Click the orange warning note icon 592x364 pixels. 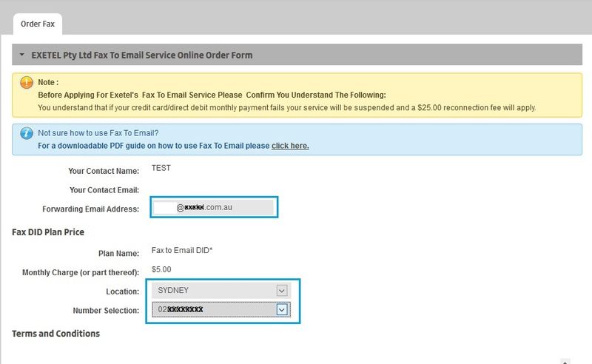click(27, 82)
